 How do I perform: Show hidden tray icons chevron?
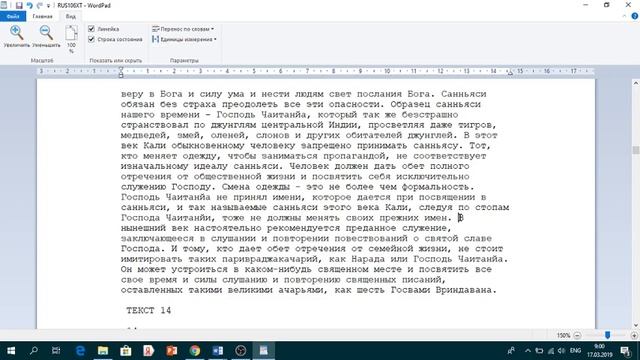pos(528,351)
